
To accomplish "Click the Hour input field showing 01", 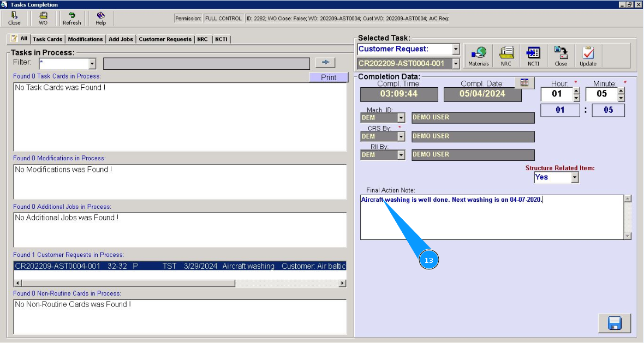I will pos(557,94).
